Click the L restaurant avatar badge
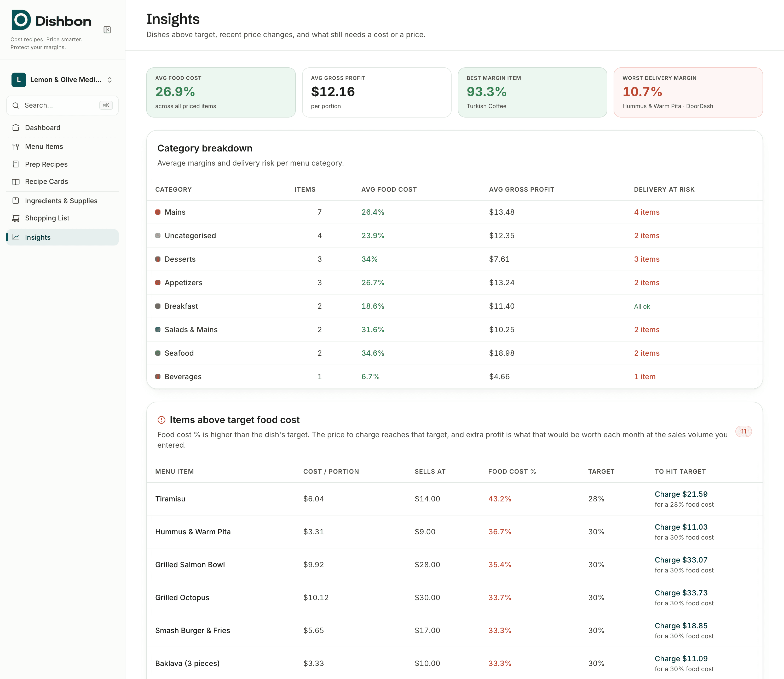 point(19,80)
